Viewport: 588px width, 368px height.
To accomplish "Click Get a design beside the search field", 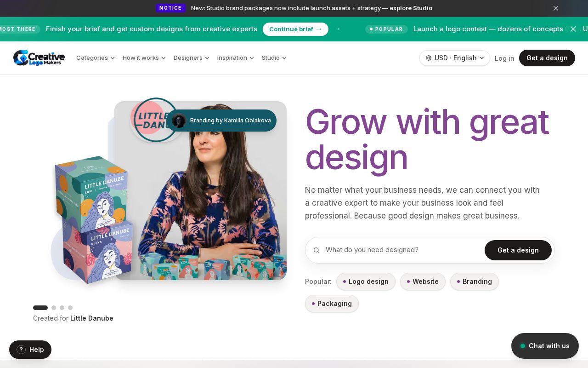I will (518, 250).
